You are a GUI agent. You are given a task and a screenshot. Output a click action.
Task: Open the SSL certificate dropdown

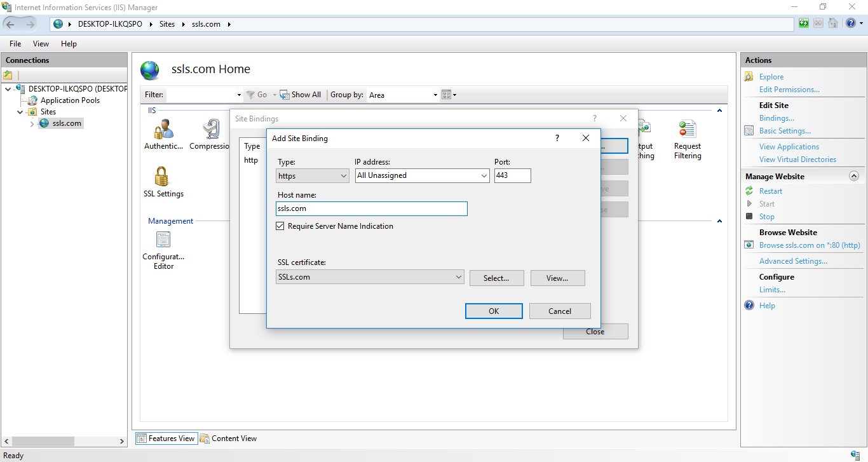coord(371,277)
